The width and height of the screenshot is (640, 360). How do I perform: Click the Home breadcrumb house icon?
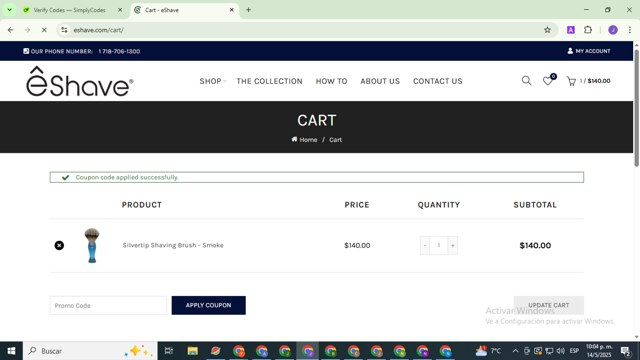point(294,139)
